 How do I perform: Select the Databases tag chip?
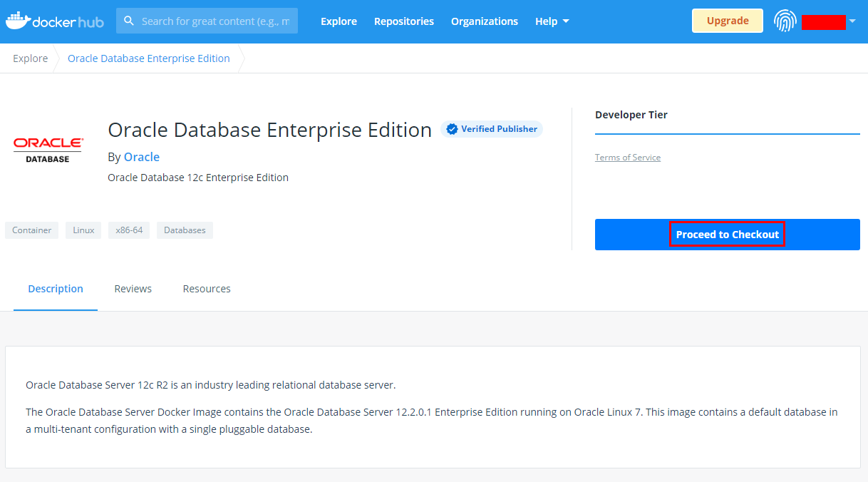pyautogui.click(x=185, y=230)
